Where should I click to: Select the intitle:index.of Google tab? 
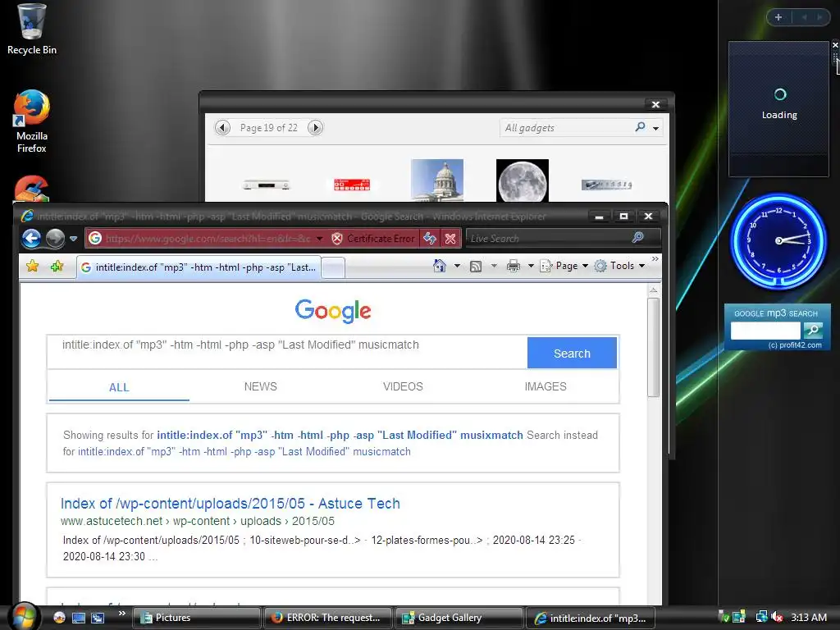click(199, 267)
